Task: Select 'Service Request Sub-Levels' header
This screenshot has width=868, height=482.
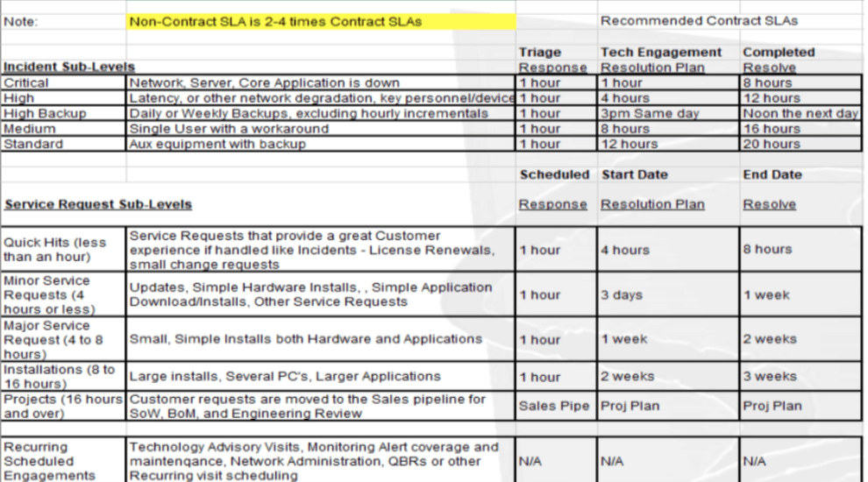Action: tap(98, 204)
